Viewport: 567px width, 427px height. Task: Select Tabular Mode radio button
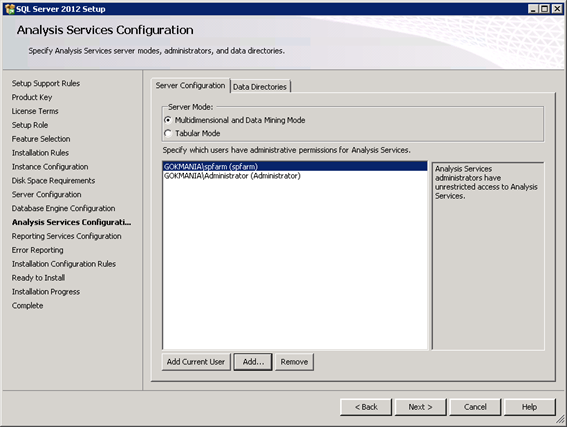(x=168, y=133)
